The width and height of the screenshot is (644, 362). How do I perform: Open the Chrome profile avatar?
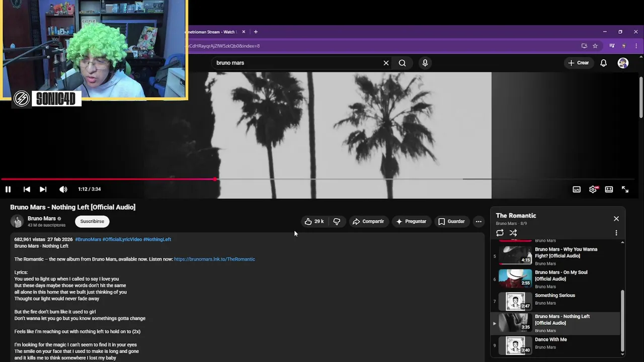pos(624,46)
